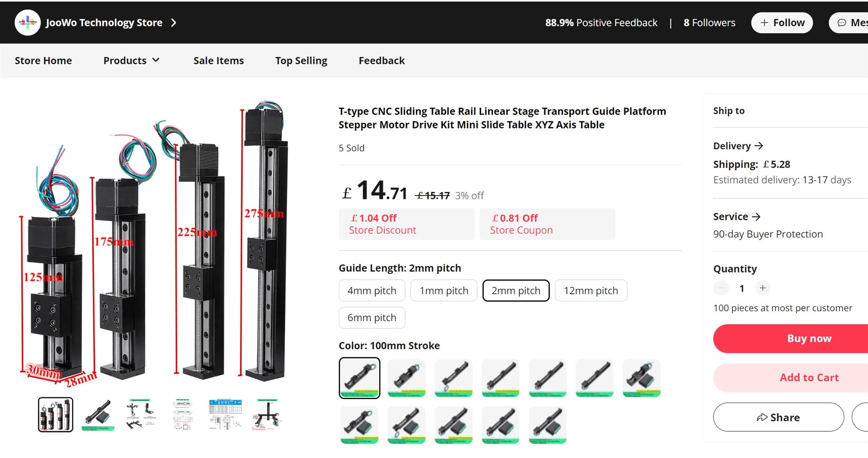This screenshot has width=868, height=458.
Task: Click the JooWo Technology Store logo
Action: point(27,23)
